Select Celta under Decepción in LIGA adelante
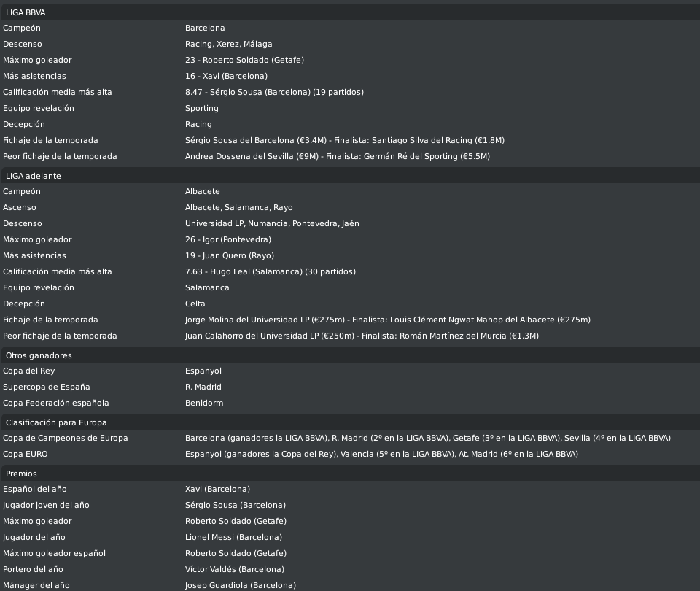The height and width of the screenshot is (591, 700). (195, 304)
